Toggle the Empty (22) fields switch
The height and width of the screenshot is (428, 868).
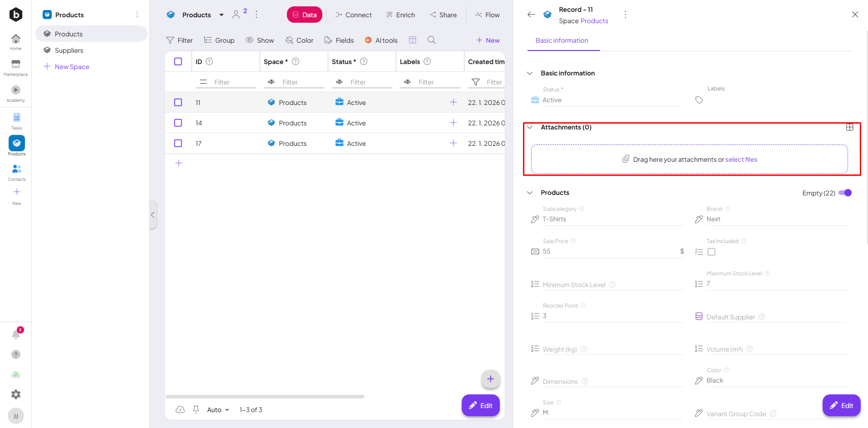tap(845, 193)
